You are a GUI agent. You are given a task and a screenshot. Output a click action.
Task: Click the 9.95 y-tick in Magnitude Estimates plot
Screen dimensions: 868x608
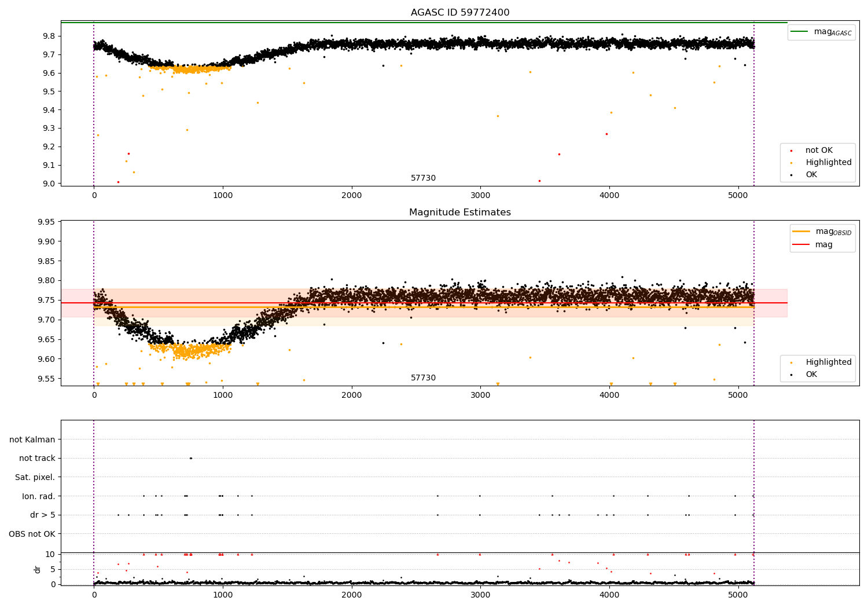pyautogui.click(x=47, y=222)
